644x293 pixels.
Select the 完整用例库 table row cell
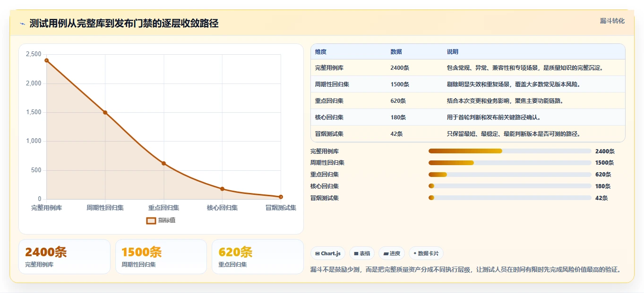[x=329, y=68]
